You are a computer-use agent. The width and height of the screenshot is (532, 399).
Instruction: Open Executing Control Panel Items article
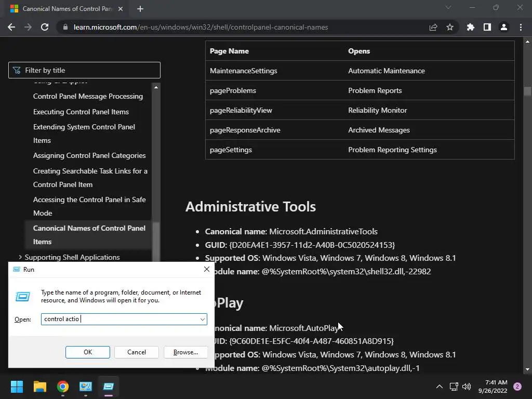pyautogui.click(x=81, y=112)
